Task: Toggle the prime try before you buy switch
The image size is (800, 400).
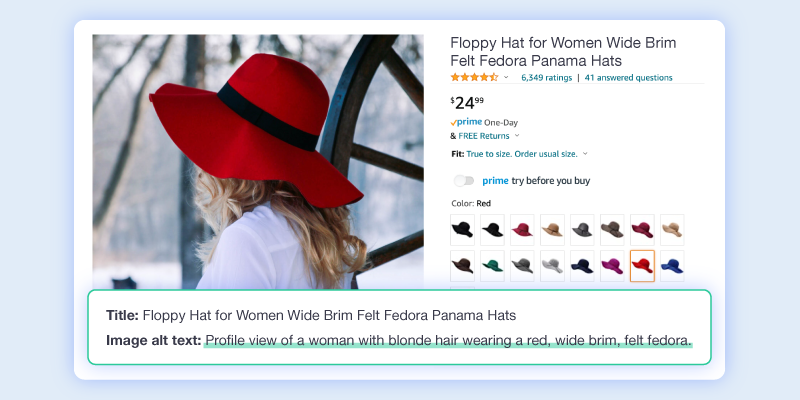Action: coord(464,181)
